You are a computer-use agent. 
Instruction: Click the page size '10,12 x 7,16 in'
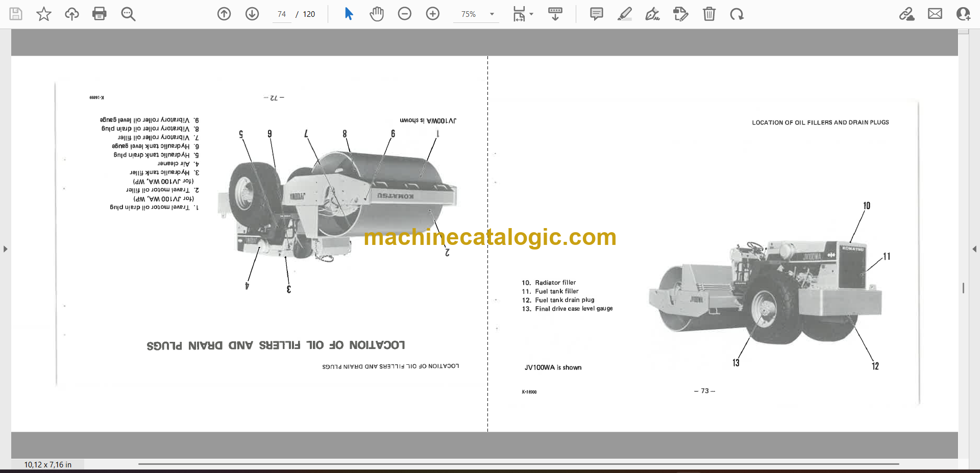pyautogui.click(x=48, y=464)
